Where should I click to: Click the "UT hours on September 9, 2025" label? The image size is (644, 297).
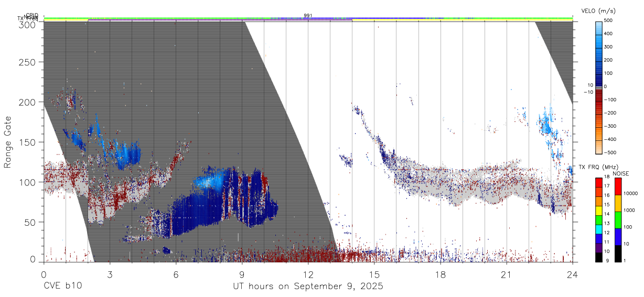tap(308, 287)
